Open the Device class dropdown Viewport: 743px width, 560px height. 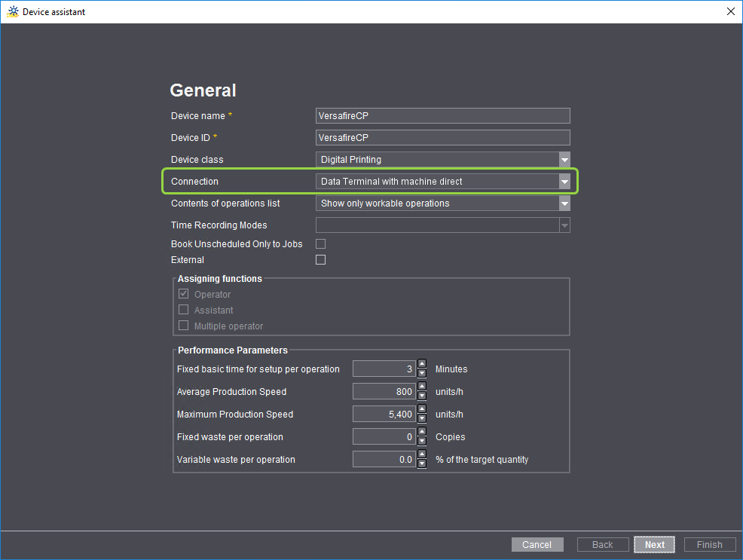[564, 160]
